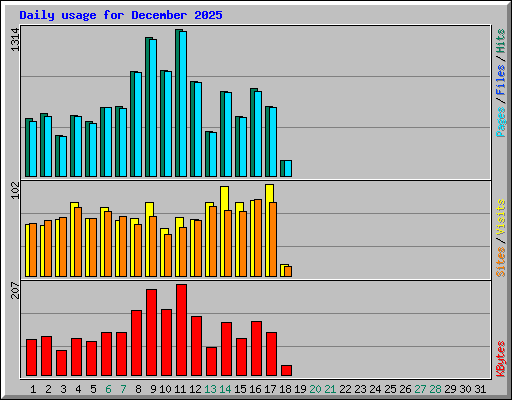Click the day 9 red KBytes bar

tap(151, 333)
